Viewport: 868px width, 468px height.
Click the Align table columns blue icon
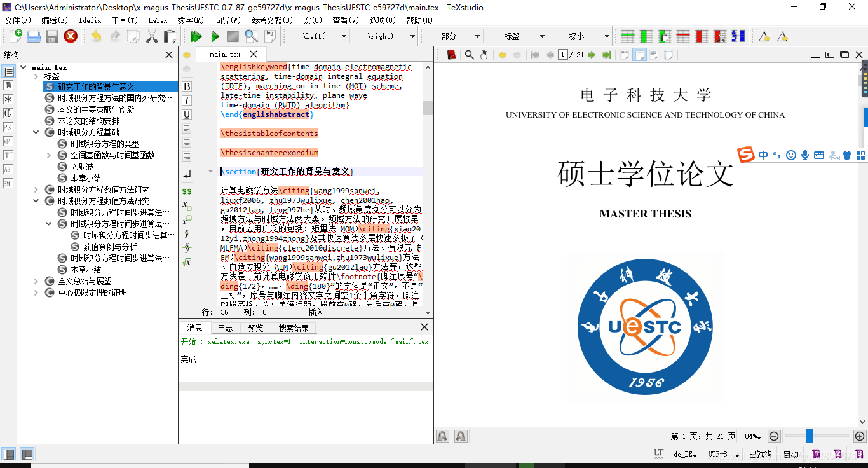pos(738,36)
